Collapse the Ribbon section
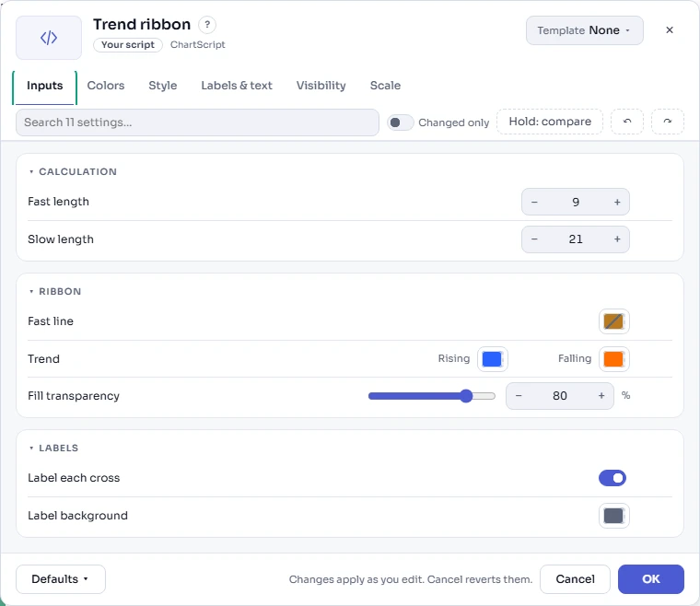Screen dimensions: 700x606 pyautogui.click(x=55, y=291)
